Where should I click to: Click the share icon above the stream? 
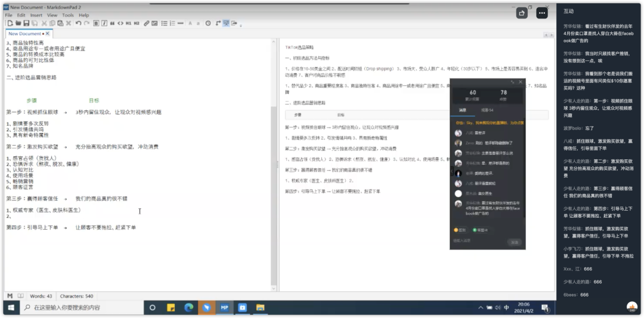[x=522, y=13]
